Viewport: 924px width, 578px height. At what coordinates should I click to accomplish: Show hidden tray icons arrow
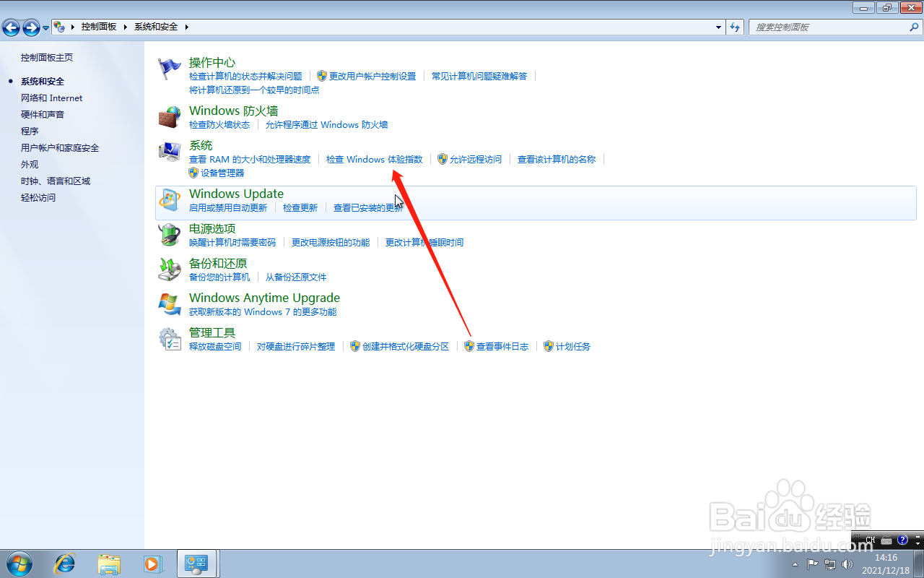point(795,564)
